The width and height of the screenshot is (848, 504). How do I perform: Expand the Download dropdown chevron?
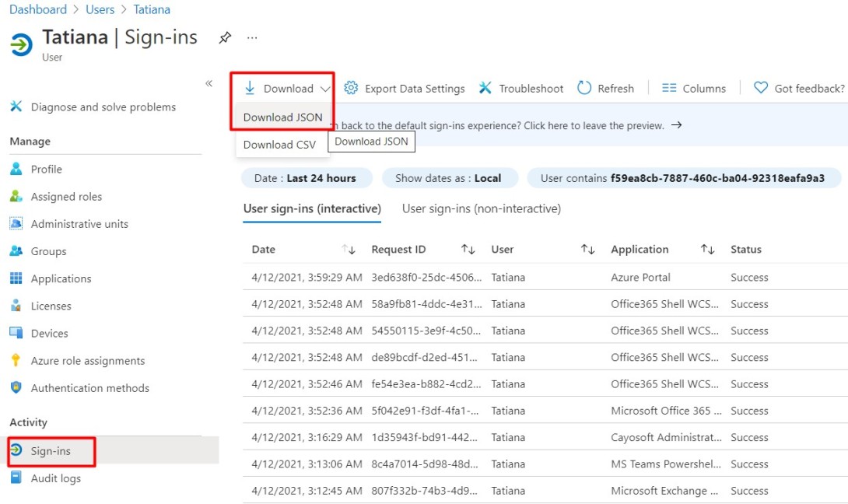coord(325,89)
